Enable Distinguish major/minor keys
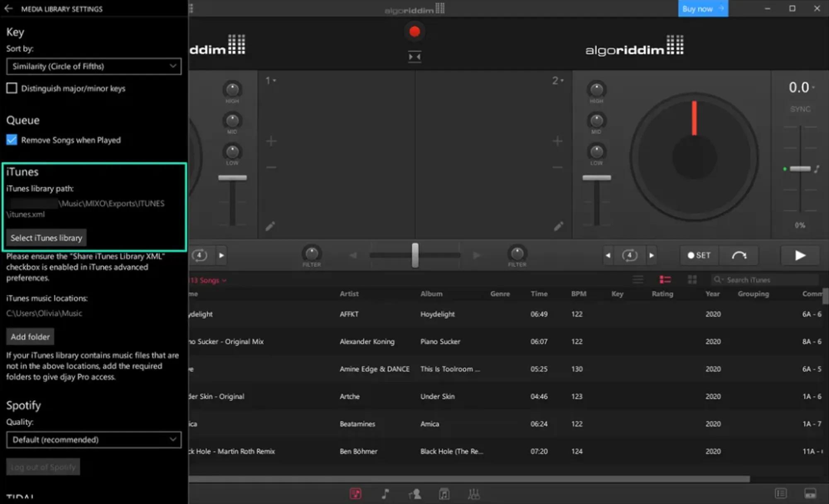Screen dimensions: 829x504 [11, 88]
